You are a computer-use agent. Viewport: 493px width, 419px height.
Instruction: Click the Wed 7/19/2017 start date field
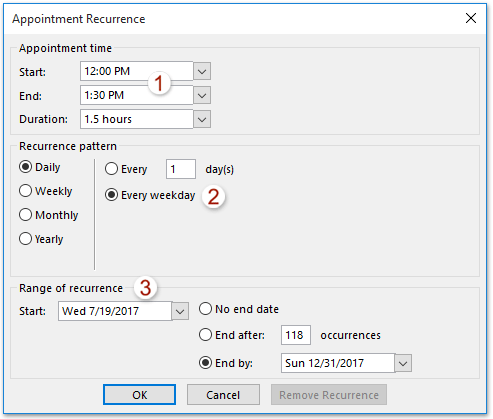coord(115,311)
